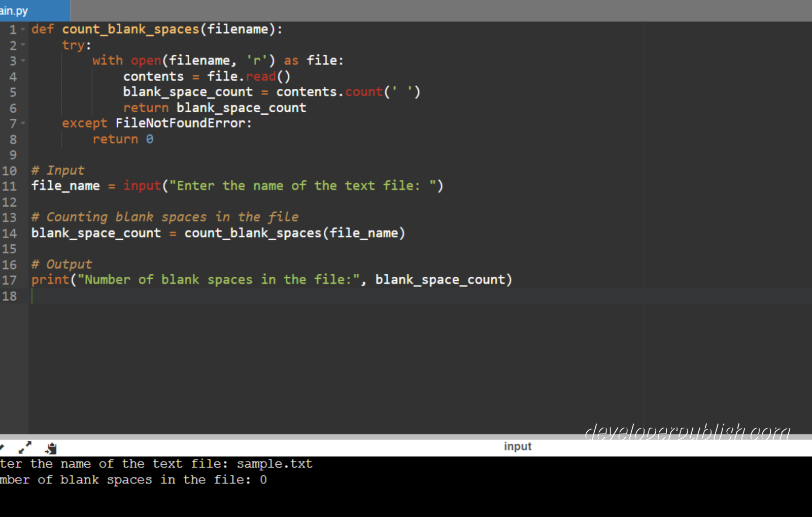812x517 pixels.
Task: Click the clear console pencil icon
Action: pos(2,448)
